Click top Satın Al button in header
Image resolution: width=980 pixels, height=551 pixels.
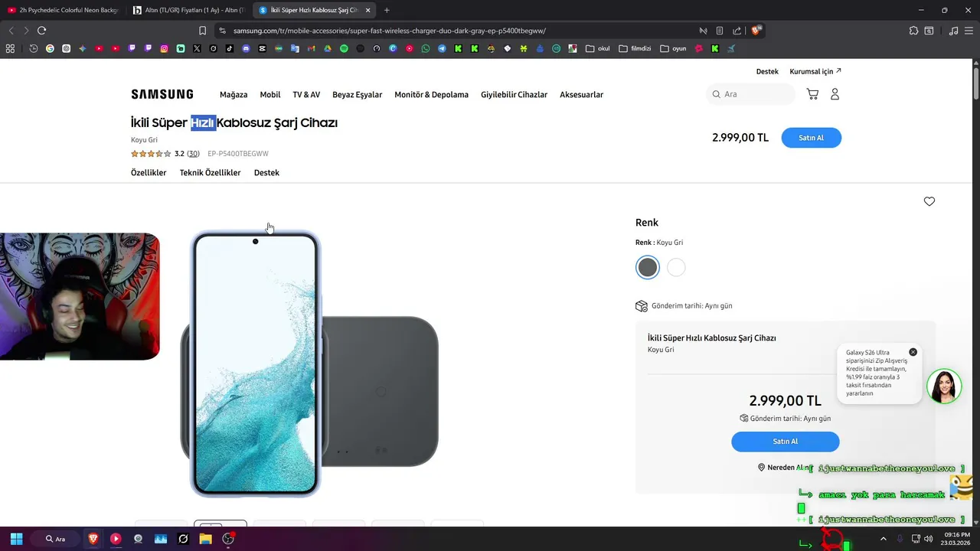(x=811, y=138)
